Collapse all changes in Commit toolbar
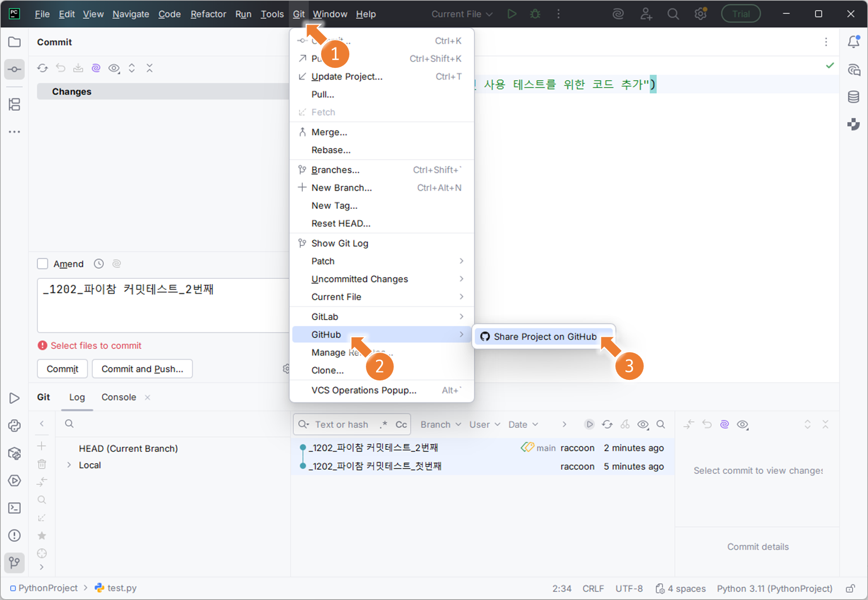The height and width of the screenshot is (600, 868). point(150,68)
